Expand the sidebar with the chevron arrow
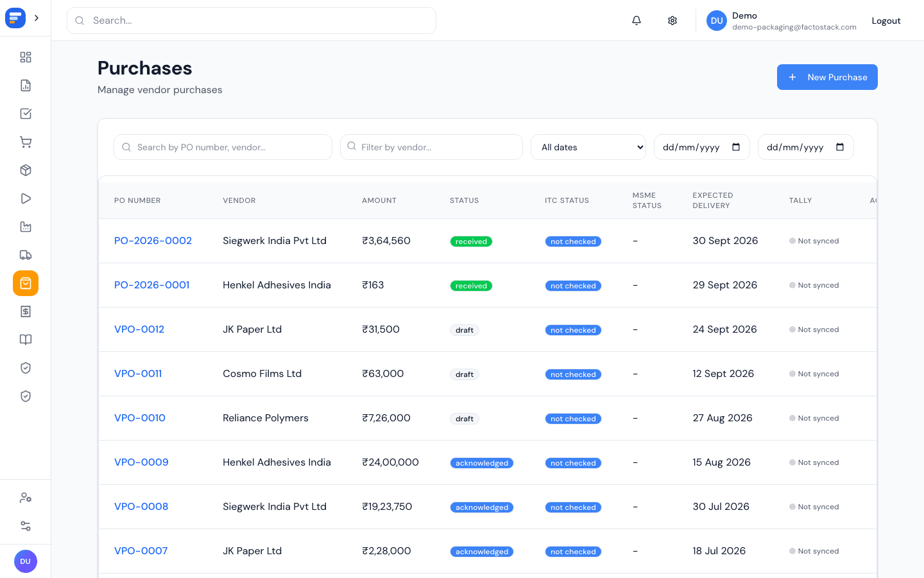The width and height of the screenshot is (924, 578). (37, 18)
